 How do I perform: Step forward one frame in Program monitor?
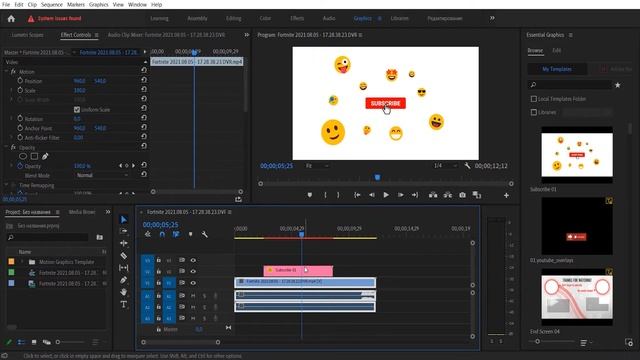tap(400, 195)
